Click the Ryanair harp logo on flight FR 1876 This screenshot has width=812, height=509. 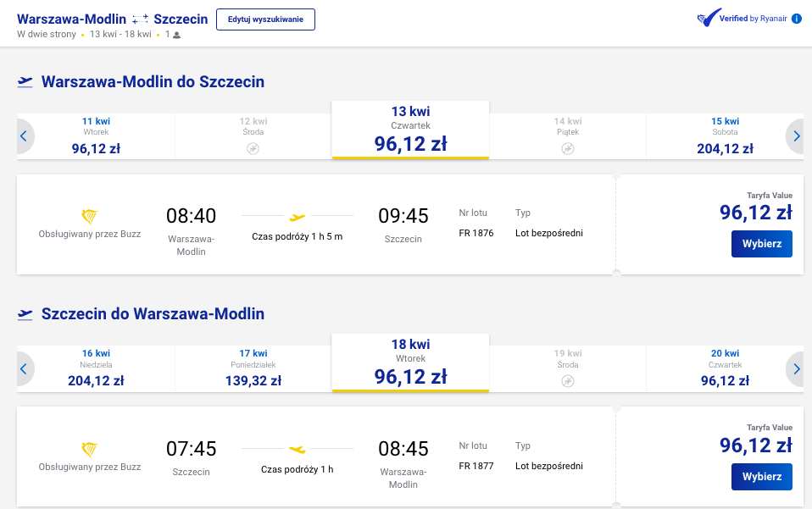pos(90,216)
